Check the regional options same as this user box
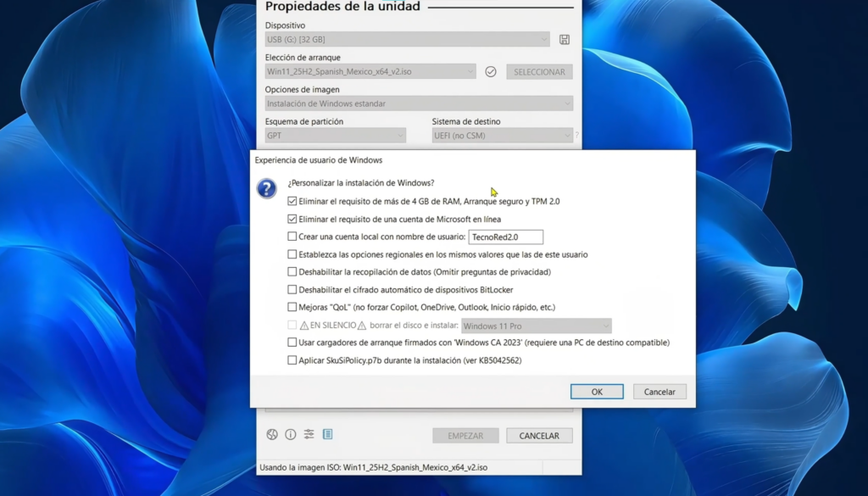Image resolution: width=868 pixels, height=496 pixels. click(x=292, y=254)
